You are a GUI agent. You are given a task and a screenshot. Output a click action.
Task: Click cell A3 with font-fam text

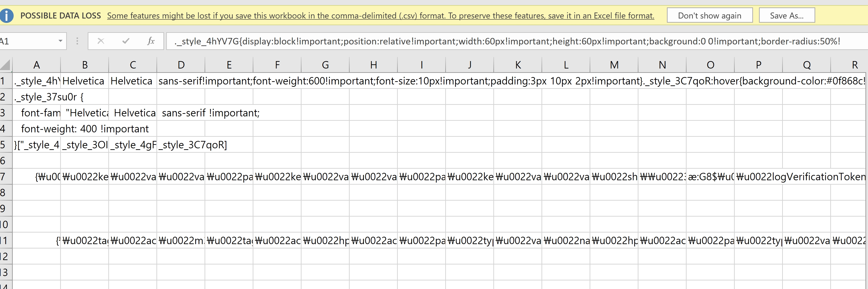(37, 113)
